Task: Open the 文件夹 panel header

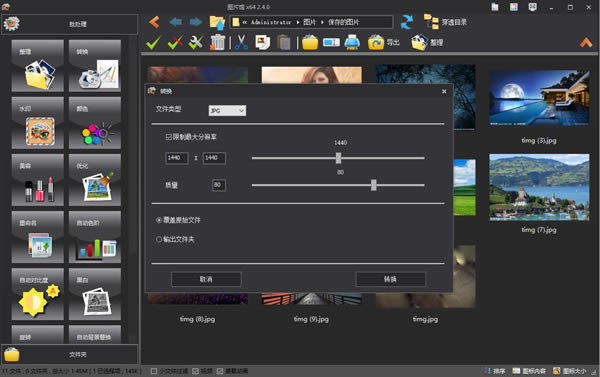Action: pos(69,354)
